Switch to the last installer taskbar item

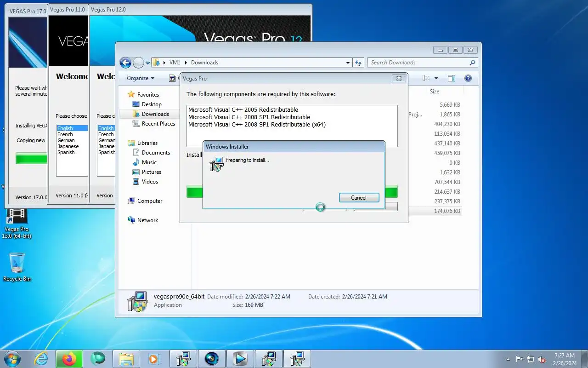tap(297, 359)
